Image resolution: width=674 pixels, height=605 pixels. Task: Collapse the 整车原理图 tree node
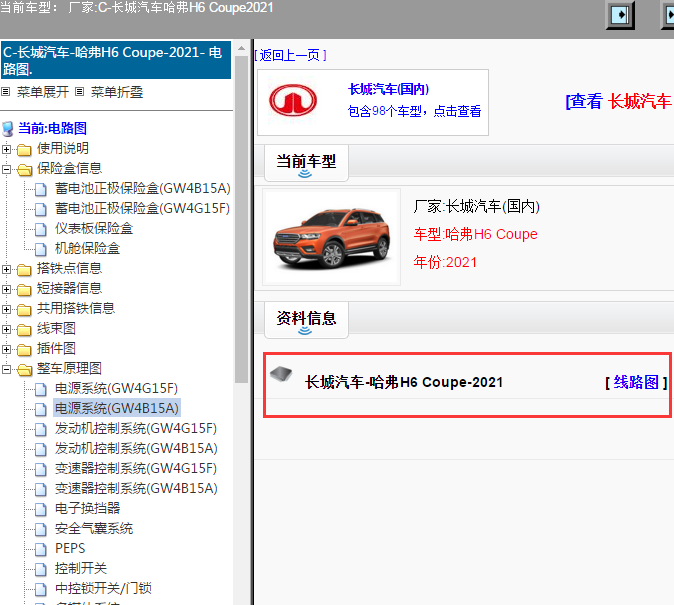click(6, 369)
